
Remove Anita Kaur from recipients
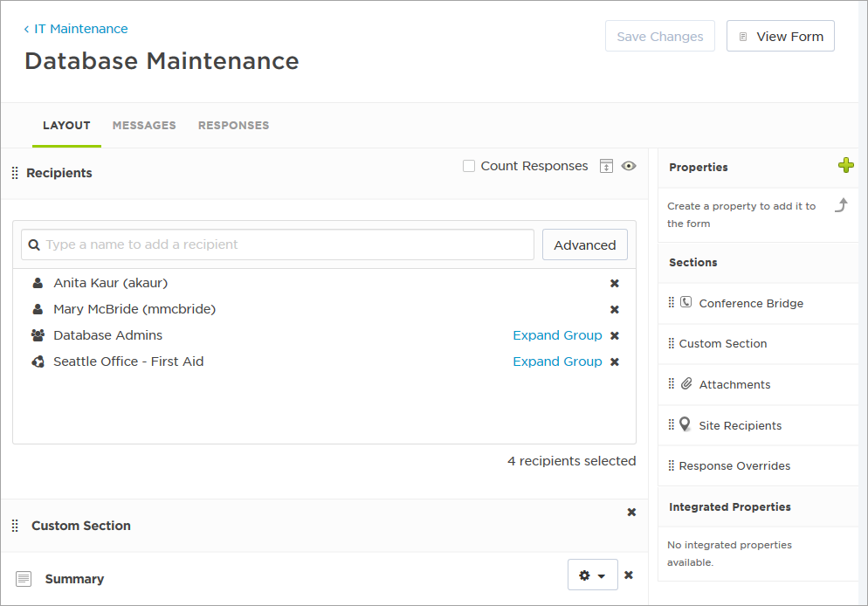tap(615, 284)
